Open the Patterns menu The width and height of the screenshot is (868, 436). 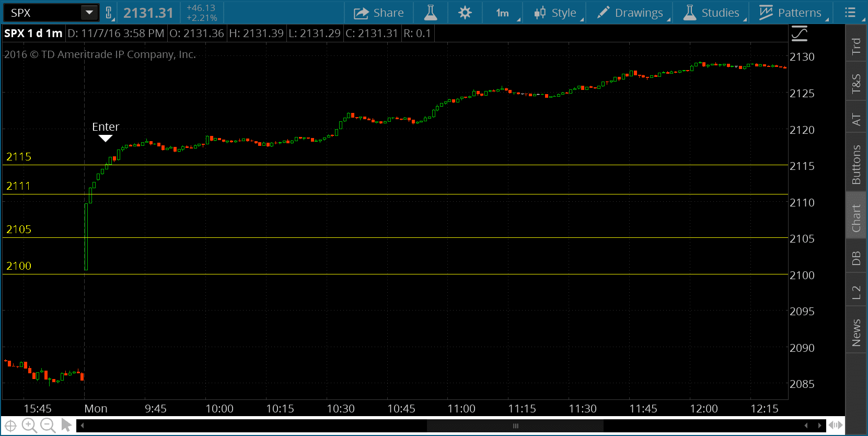click(x=790, y=13)
